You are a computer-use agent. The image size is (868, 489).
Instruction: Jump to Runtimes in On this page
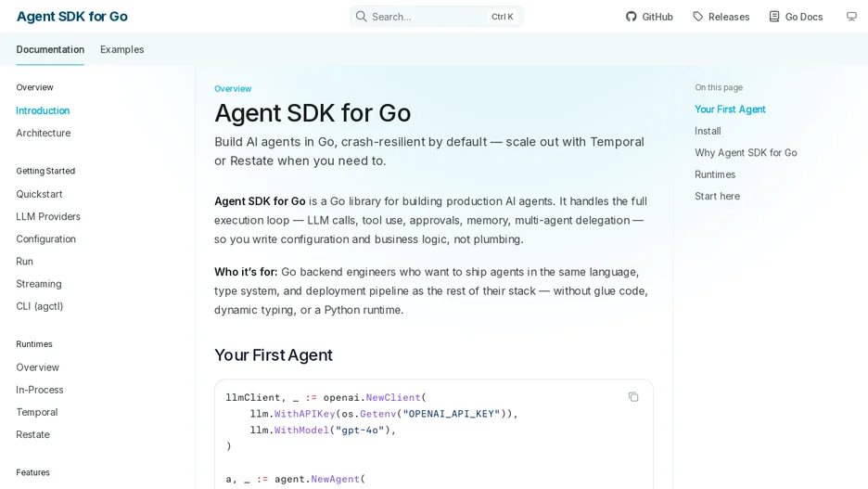point(715,174)
